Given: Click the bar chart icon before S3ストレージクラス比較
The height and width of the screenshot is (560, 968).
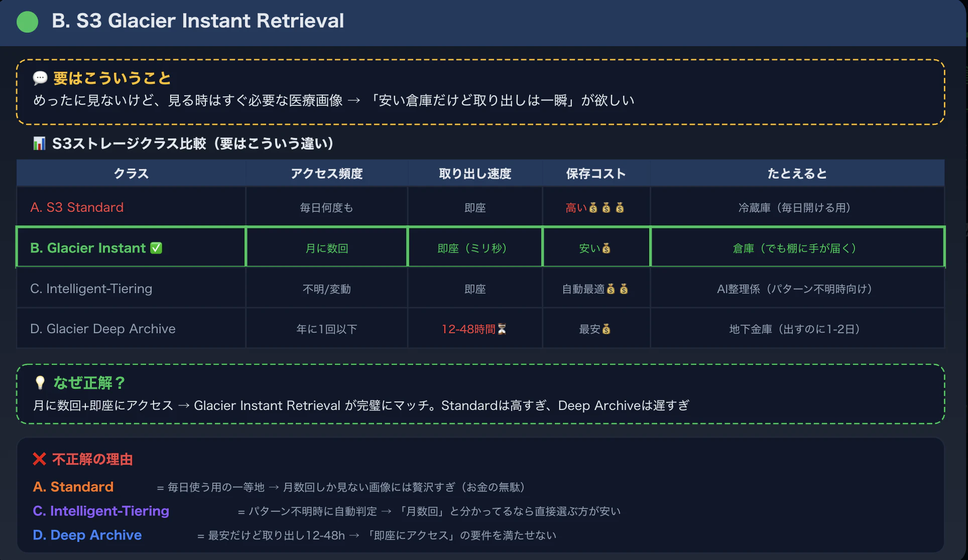Looking at the screenshot, I should 39,144.
